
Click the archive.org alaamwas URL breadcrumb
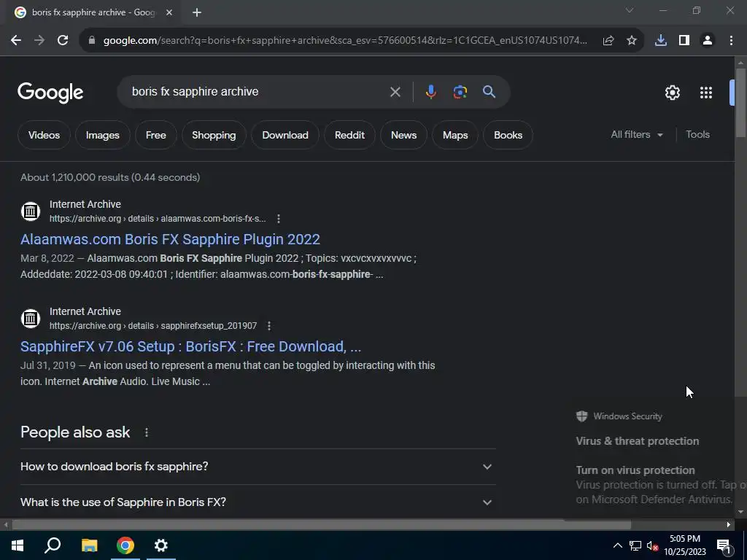[x=158, y=219]
